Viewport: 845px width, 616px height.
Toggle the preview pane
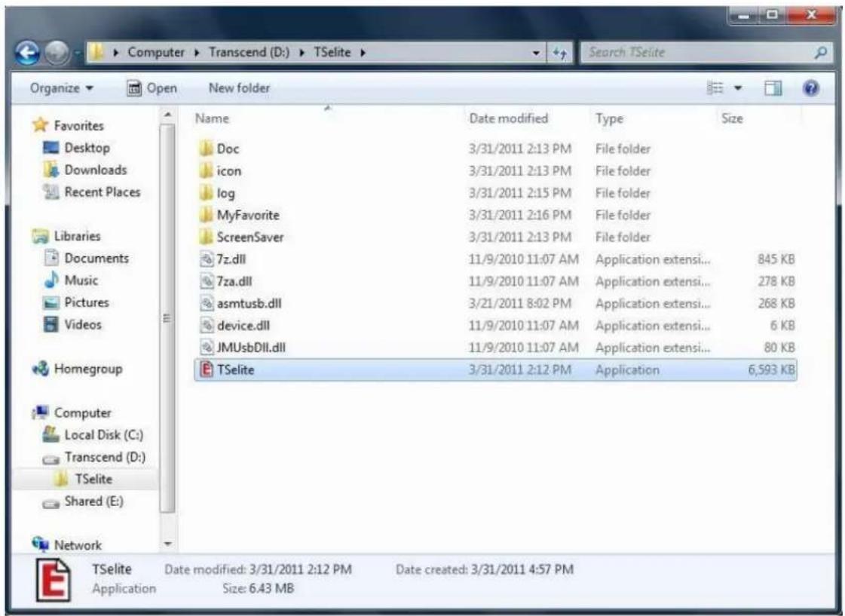tap(773, 88)
